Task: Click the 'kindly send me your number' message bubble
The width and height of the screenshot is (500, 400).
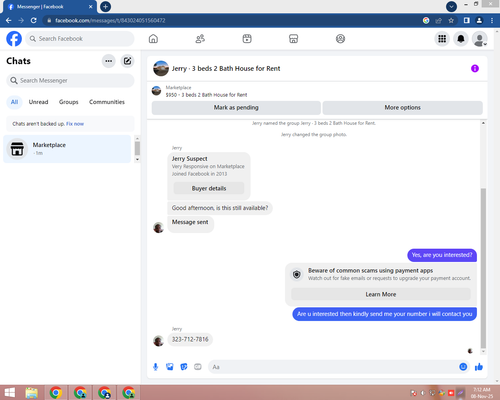Action: click(x=385, y=314)
